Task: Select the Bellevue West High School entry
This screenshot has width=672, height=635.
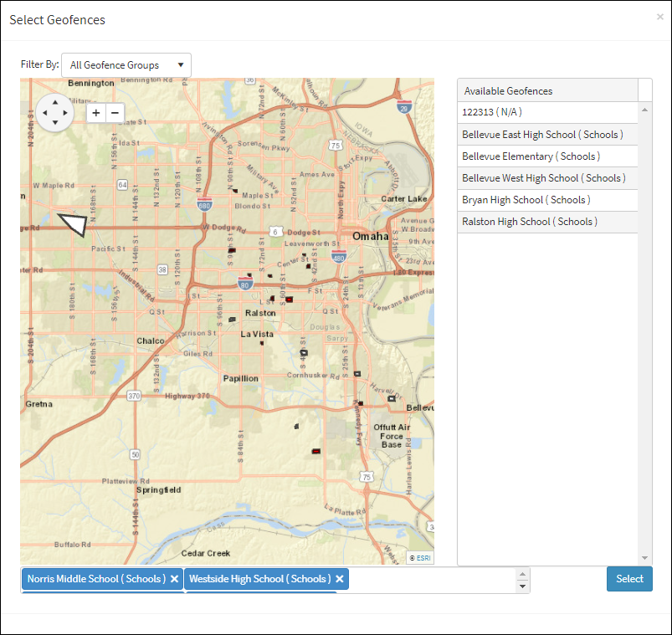Action: (x=542, y=178)
